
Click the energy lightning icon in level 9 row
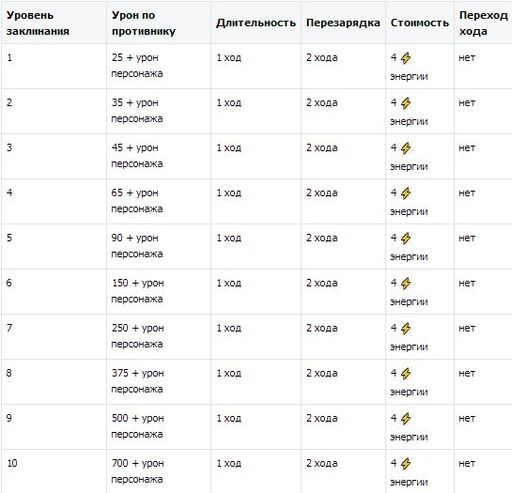pyautogui.click(x=406, y=419)
